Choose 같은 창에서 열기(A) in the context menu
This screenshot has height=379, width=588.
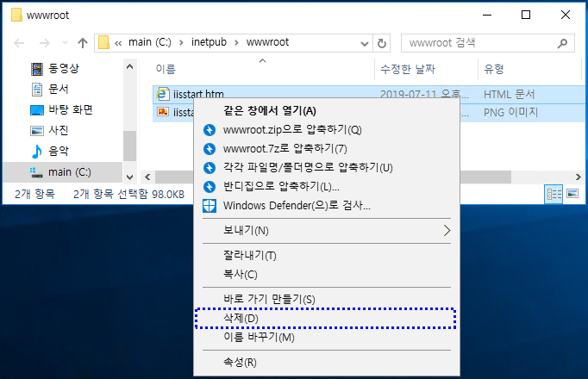(x=326, y=111)
